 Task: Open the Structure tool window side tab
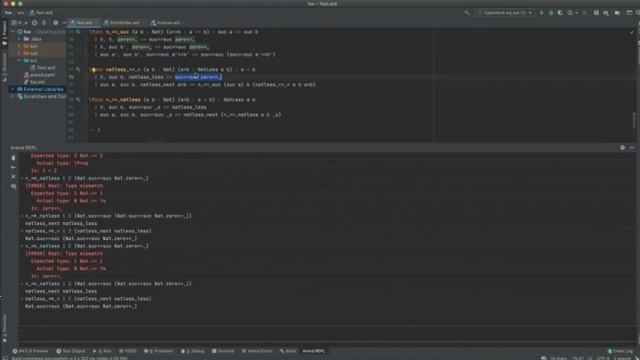[4, 67]
